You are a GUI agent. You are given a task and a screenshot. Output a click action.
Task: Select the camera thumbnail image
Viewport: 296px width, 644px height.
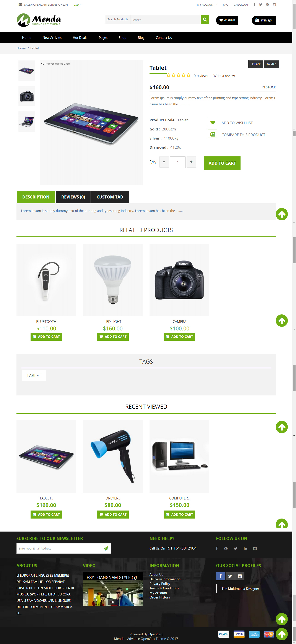coord(27,96)
